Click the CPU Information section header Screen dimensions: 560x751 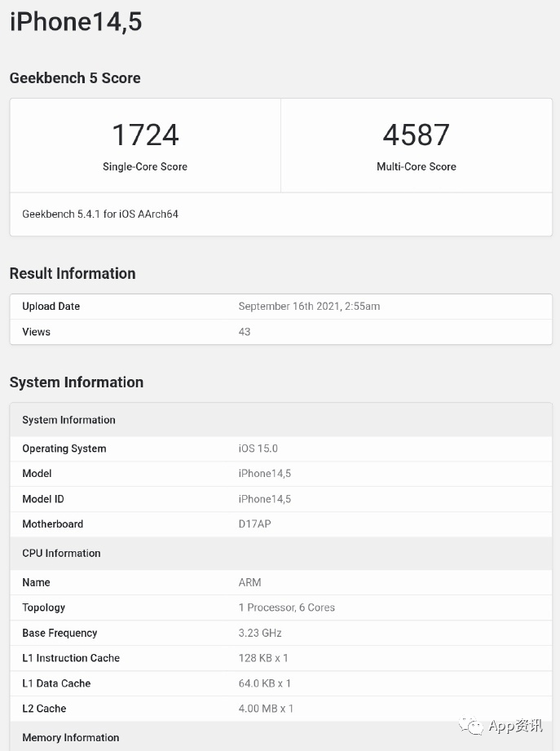point(62,553)
